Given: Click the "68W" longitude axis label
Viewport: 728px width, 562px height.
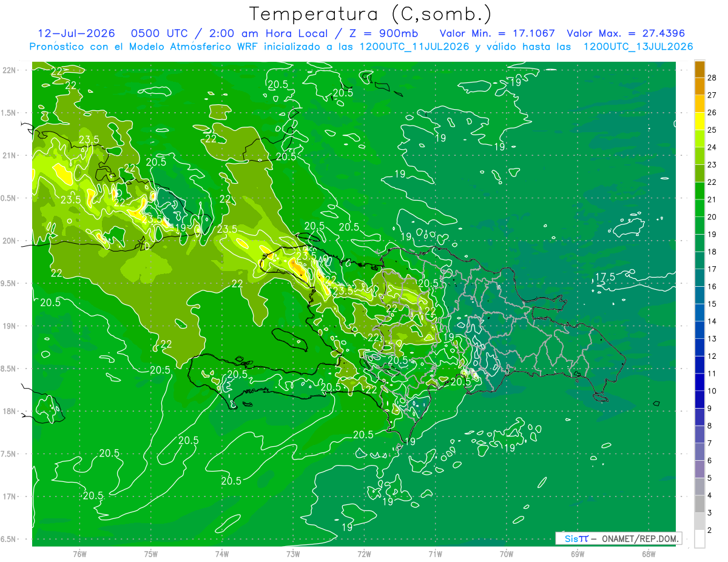Looking at the screenshot, I should coord(649,554).
